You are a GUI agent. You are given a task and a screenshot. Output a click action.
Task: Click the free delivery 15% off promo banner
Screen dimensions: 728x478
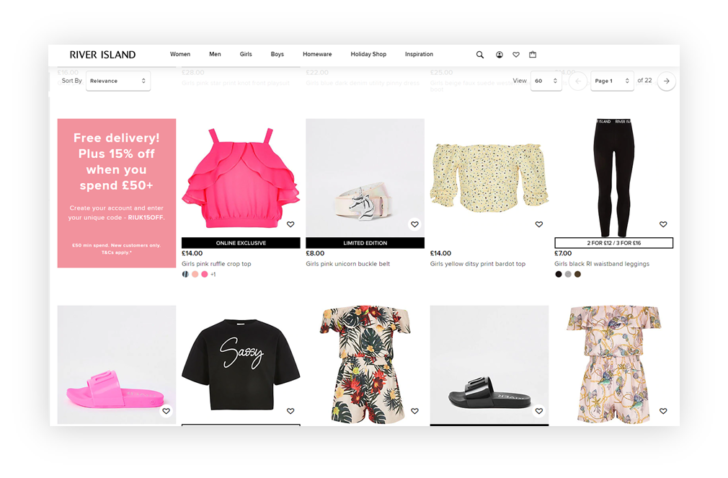[117, 193]
